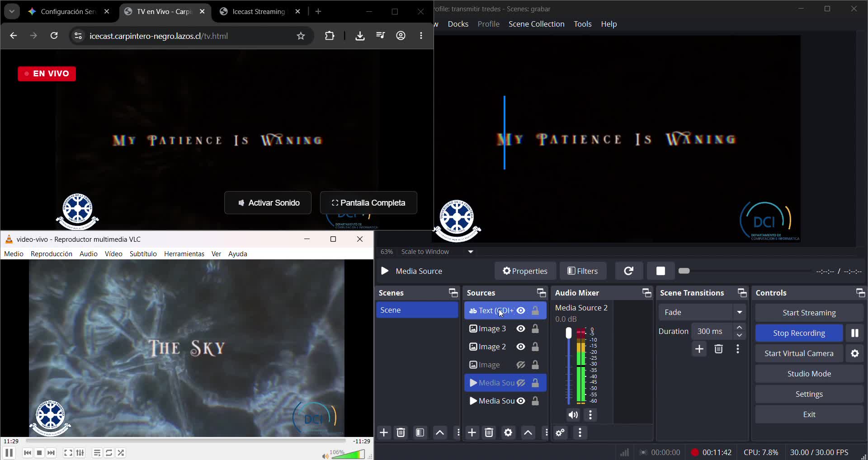868x460 pixels.
Task: Skip to next media in VLC
Action: (51, 453)
